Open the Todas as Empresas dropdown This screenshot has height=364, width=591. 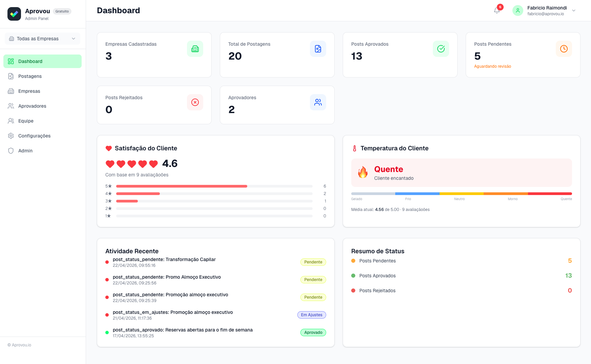[42, 39]
